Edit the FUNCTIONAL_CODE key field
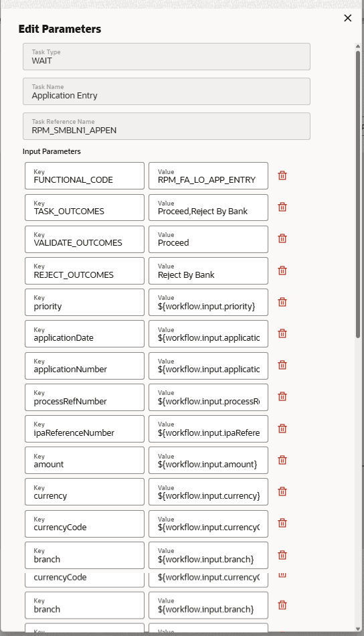The width and height of the screenshot is (364, 636). tap(84, 175)
